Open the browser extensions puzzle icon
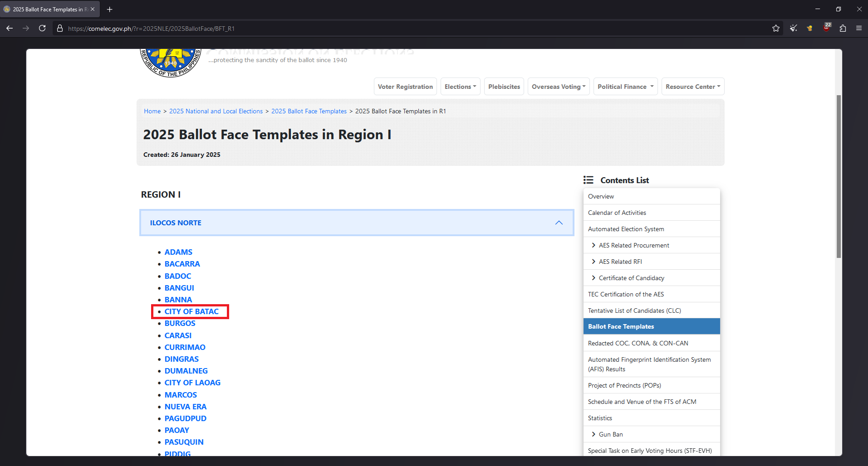 click(x=843, y=28)
